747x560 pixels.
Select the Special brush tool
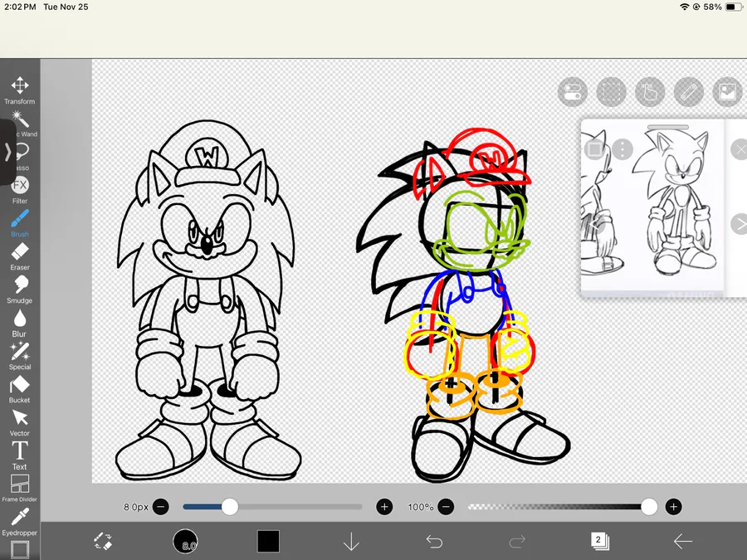coord(20,356)
